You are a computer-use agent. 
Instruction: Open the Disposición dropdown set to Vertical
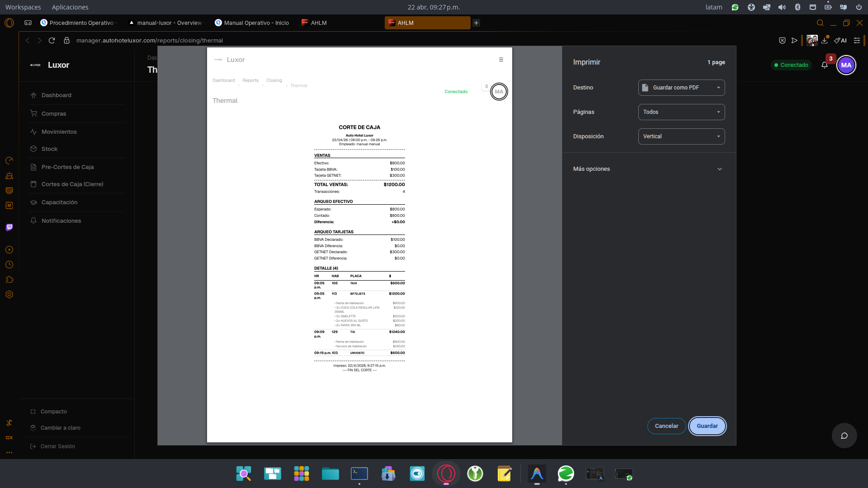coord(681,136)
